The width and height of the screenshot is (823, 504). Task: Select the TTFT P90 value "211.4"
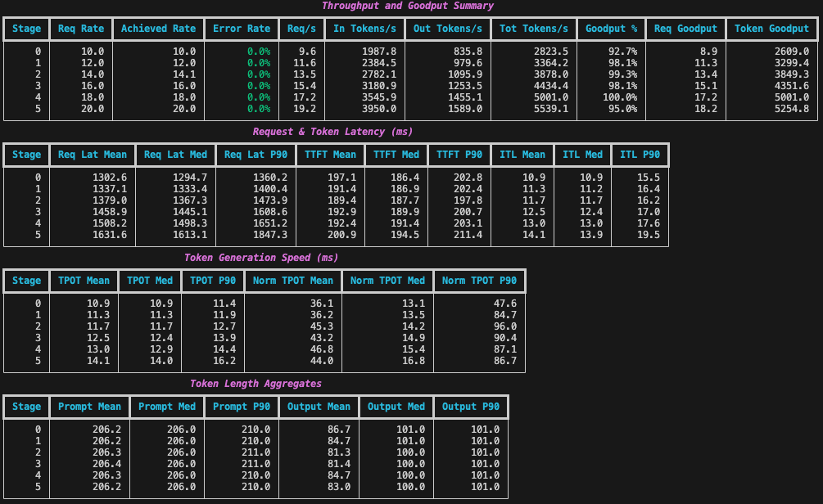[468, 235]
